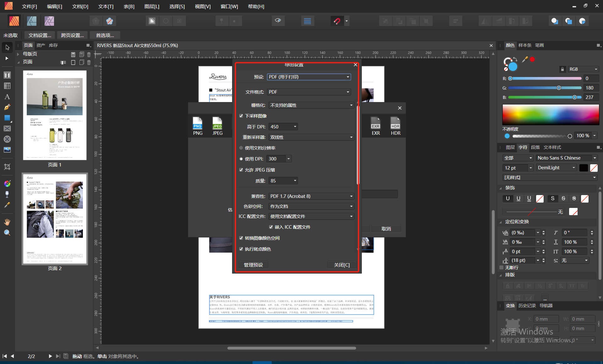Switch to the 段落 tab
Viewport: 603px width, 364px height.
pyautogui.click(x=535, y=147)
